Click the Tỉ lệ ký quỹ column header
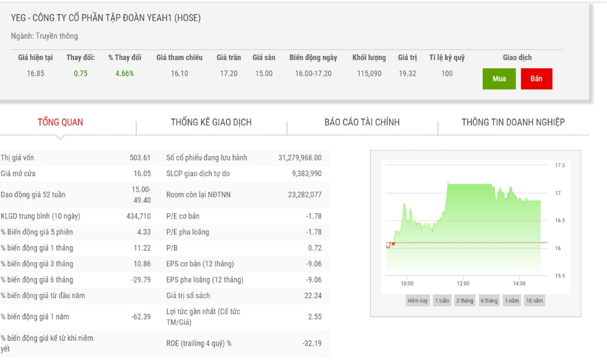This screenshot has width=607, height=364. [x=447, y=58]
